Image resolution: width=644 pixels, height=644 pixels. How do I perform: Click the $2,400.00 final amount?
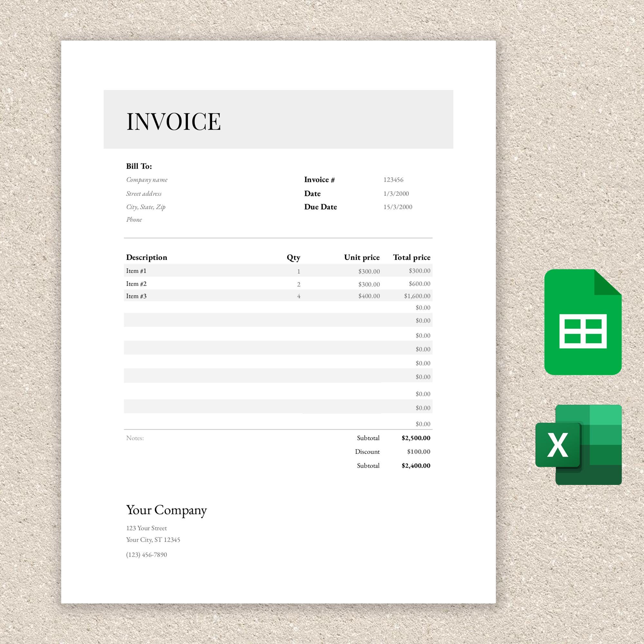pos(416,466)
